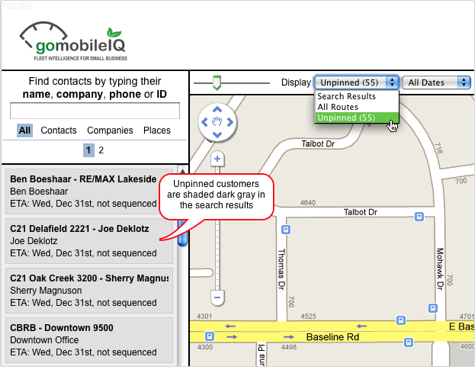Screen dimensions: 475x367
Task: Click the bus stop icon on Talbot Dr
Action: coord(419,217)
